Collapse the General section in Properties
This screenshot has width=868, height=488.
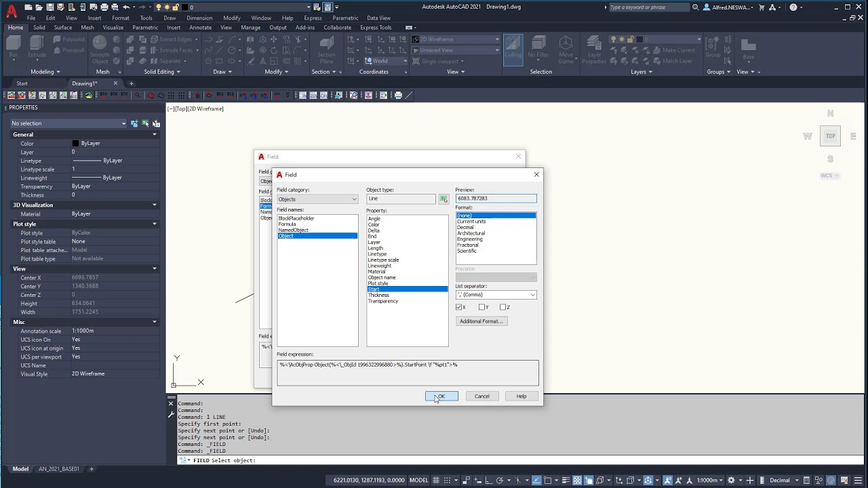coord(155,134)
